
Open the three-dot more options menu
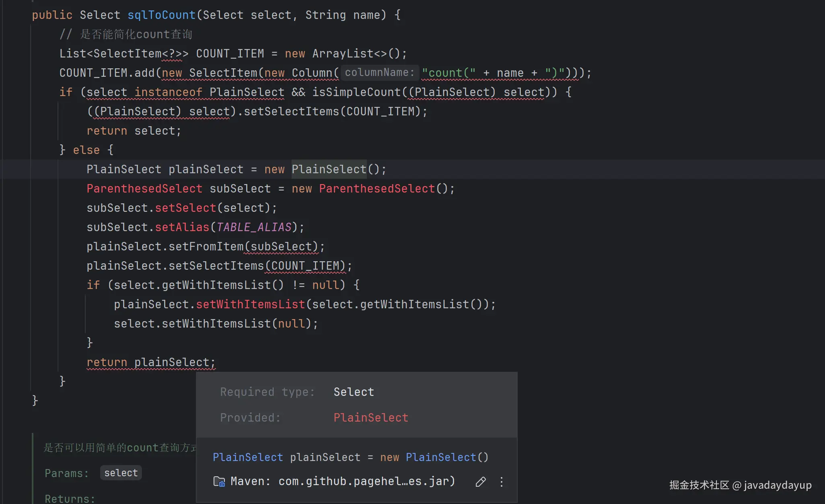[x=501, y=481]
